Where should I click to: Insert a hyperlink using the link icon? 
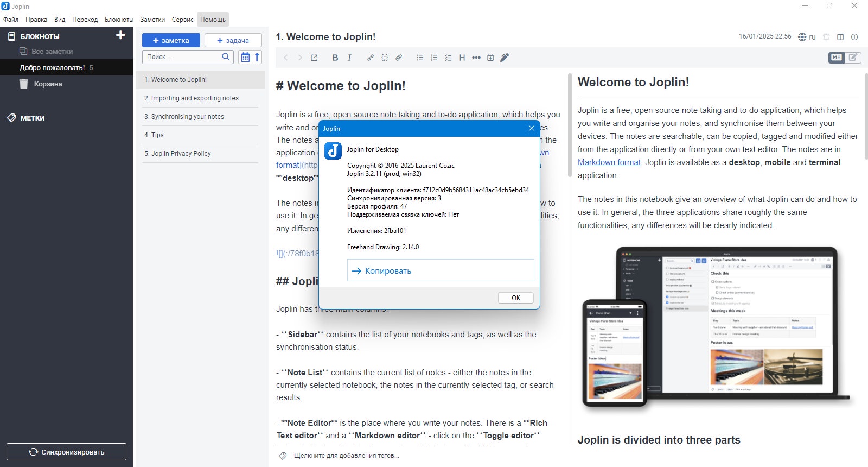tap(370, 58)
